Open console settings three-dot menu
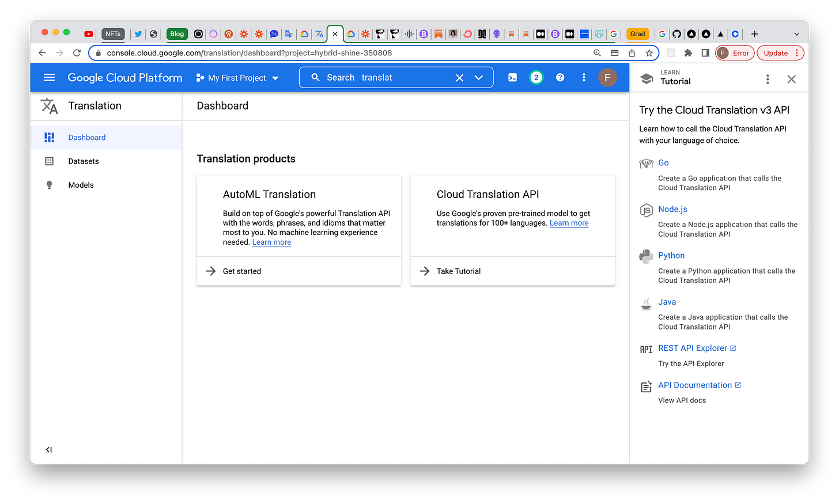 584,77
